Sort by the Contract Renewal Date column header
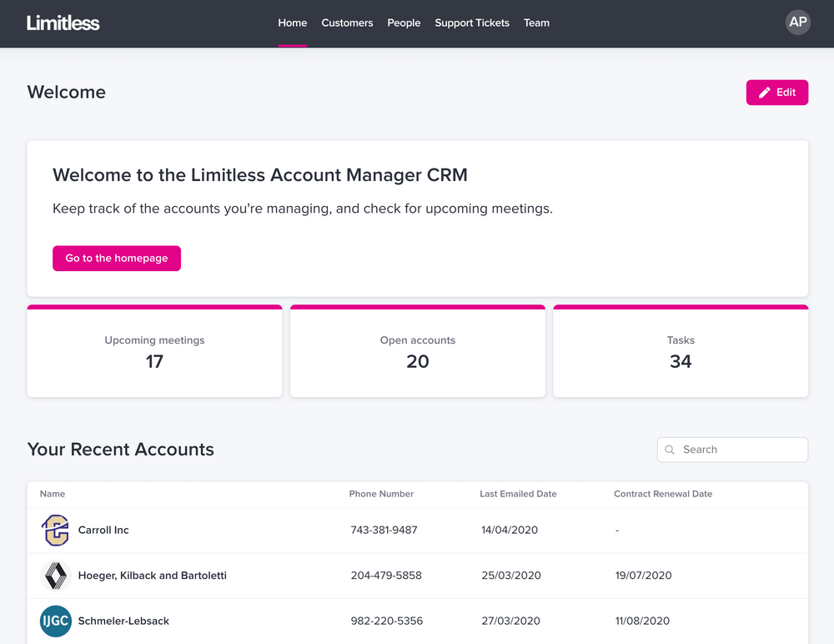The width and height of the screenshot is (834, 644). pyautogui.click(x=663, y=494)
